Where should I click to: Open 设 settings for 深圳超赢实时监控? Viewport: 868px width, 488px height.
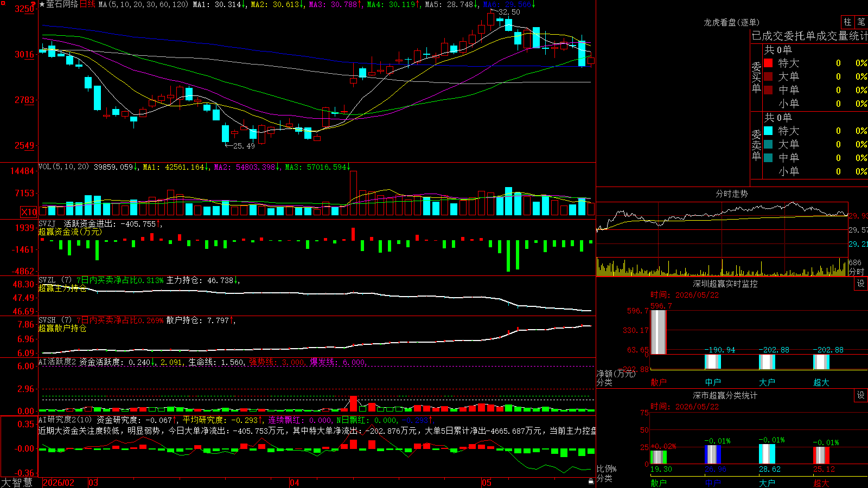[861, 284]
